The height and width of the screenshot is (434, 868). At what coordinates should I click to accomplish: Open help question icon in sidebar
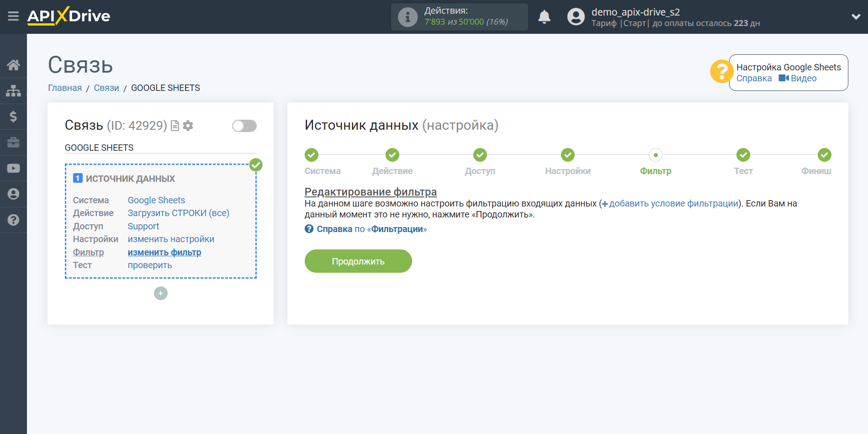(13, 220)
